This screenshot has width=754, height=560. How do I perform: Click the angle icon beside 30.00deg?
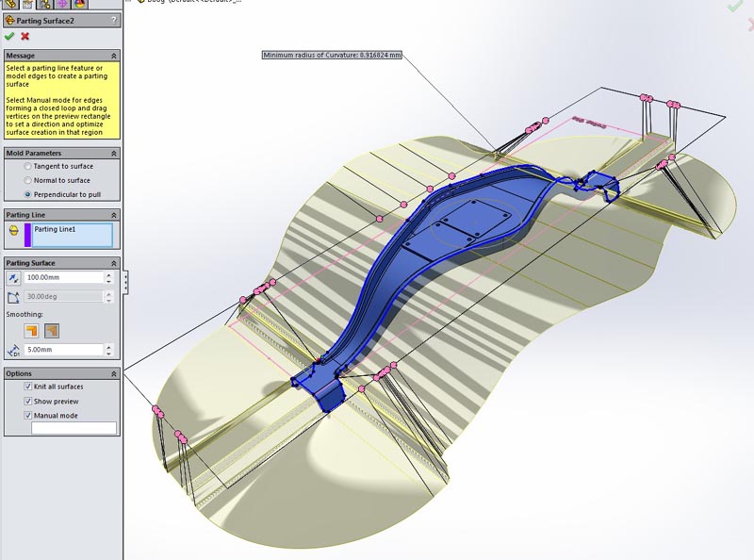(x=13, y=297)
